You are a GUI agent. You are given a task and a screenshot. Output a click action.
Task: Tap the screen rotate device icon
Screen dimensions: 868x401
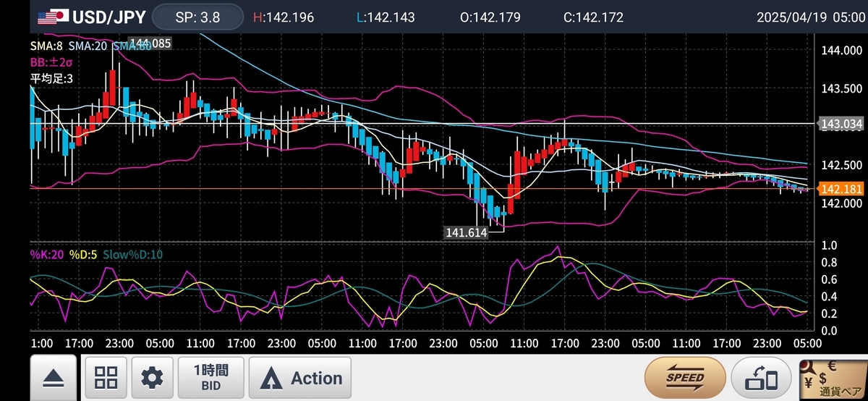tap(761, 377)
